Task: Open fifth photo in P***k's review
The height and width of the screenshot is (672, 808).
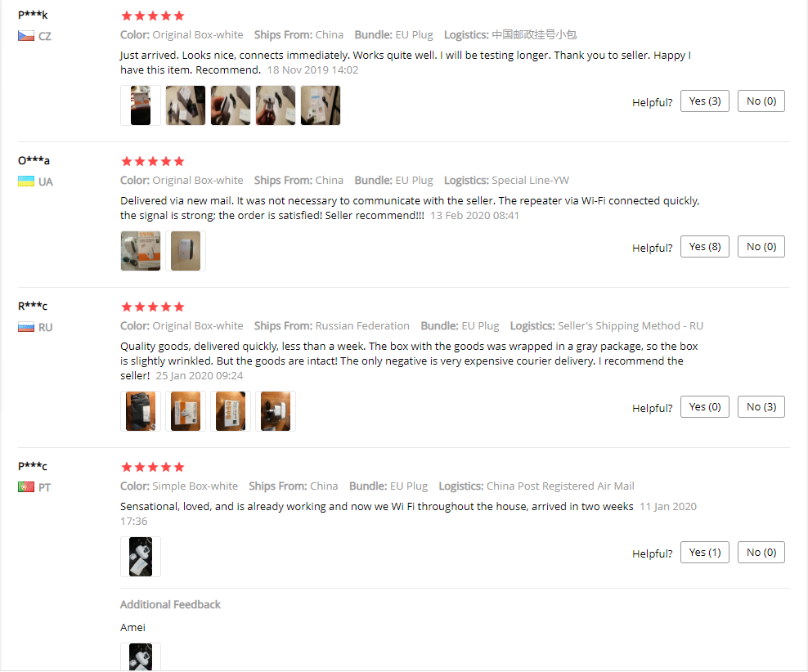Action: point(321,105)
